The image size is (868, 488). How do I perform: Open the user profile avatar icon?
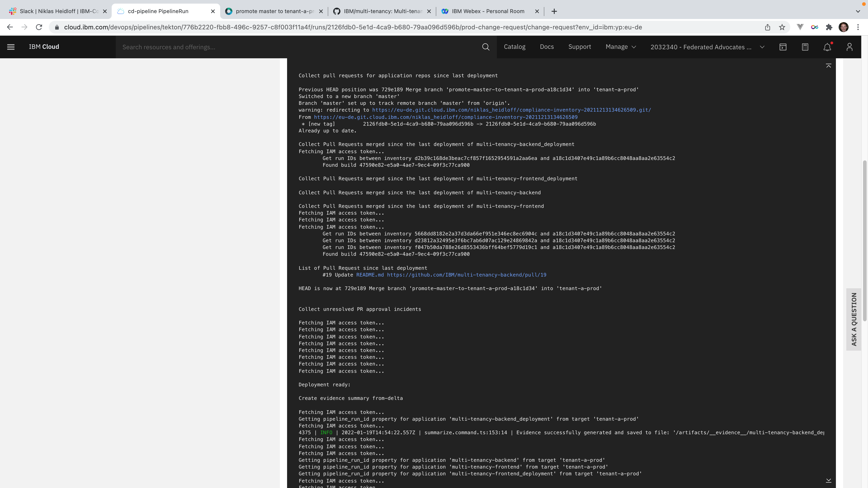click(849, 47)
